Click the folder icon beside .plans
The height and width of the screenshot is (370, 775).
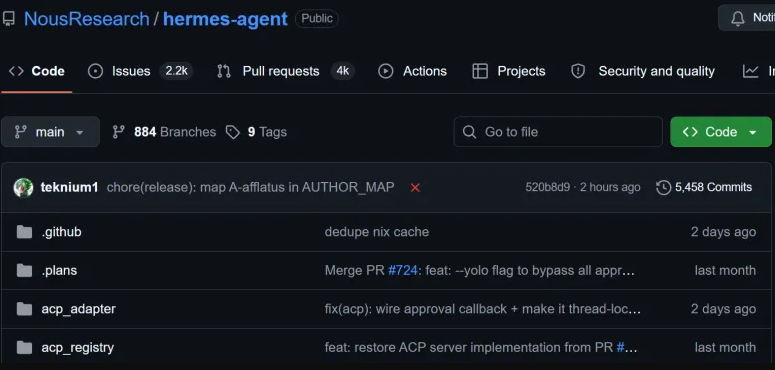pyautogui.click(x=24, y=270)
